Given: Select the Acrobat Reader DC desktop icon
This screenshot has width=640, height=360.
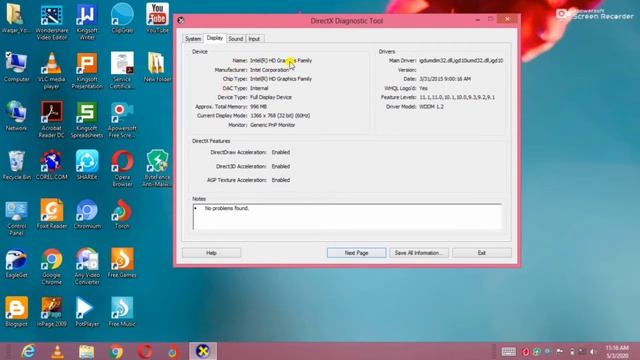Looking at the screenshot, I should point(52,120).
